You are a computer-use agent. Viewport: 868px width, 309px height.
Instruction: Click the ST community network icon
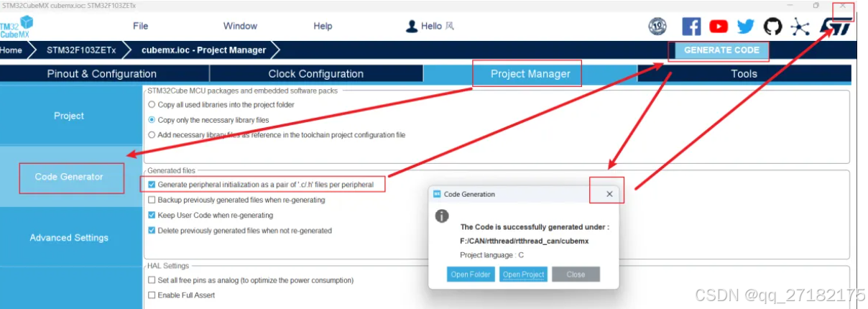pos(800,27)
